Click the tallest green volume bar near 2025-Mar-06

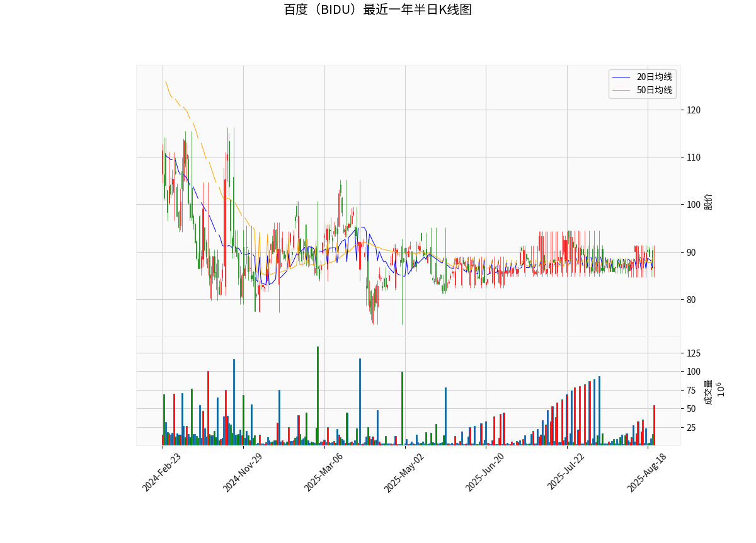(318, 396)
